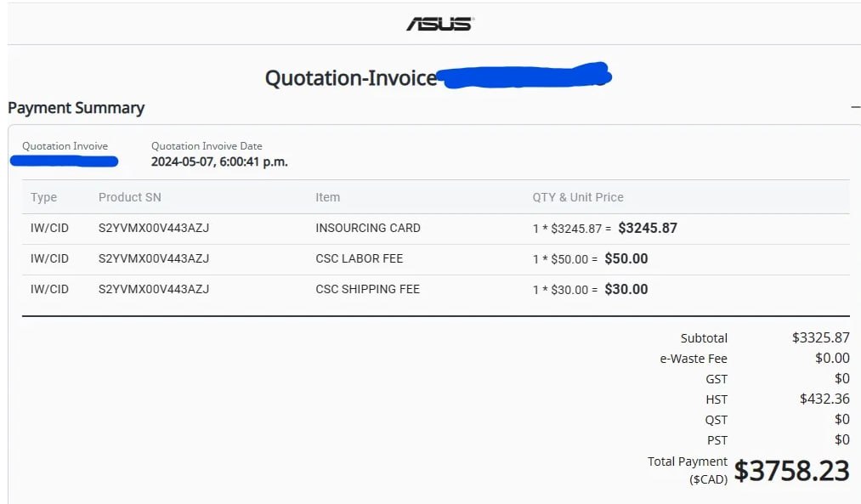Click the serial number in INSOURCING CARD row
This screenshot has height=504, width=861.
pos(154,228)
